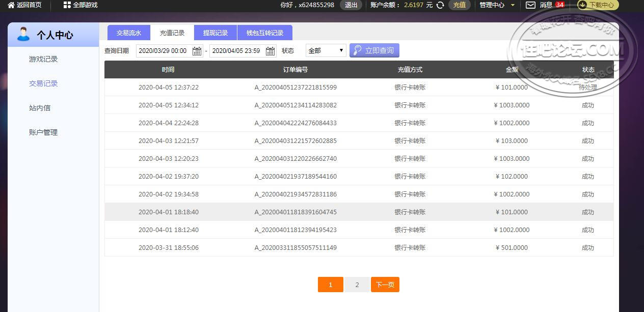This screenshot has height=312, width=644.
Task: Click the amount ¥ 102.0000
Action: coord(512,177)
